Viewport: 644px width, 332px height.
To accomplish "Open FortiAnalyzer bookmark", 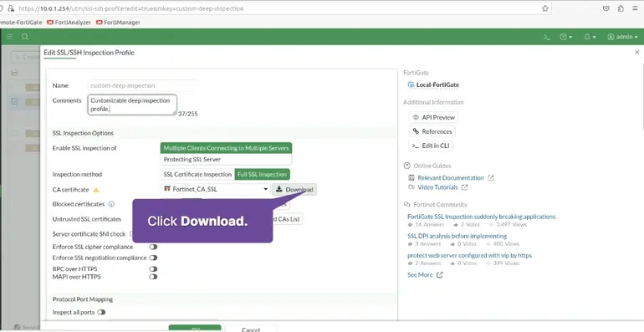I will coord(69,23).
